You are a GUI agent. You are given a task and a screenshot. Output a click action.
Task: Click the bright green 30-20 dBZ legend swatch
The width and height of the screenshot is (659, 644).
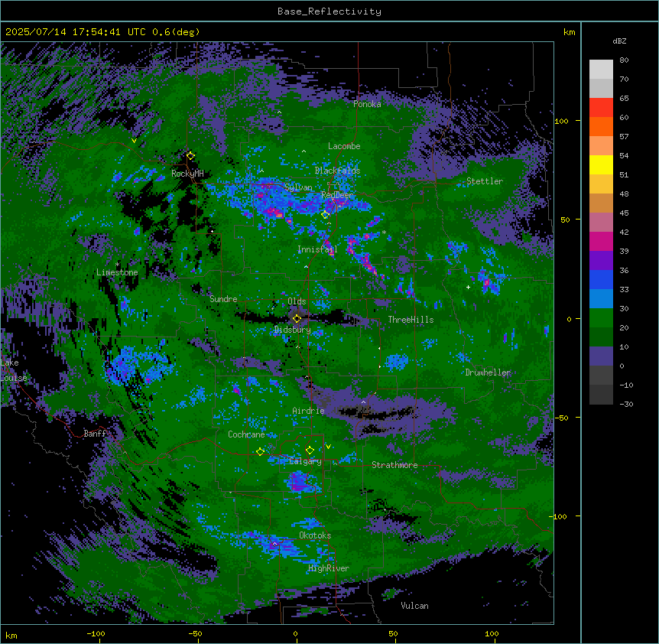(x=601, y=318)
